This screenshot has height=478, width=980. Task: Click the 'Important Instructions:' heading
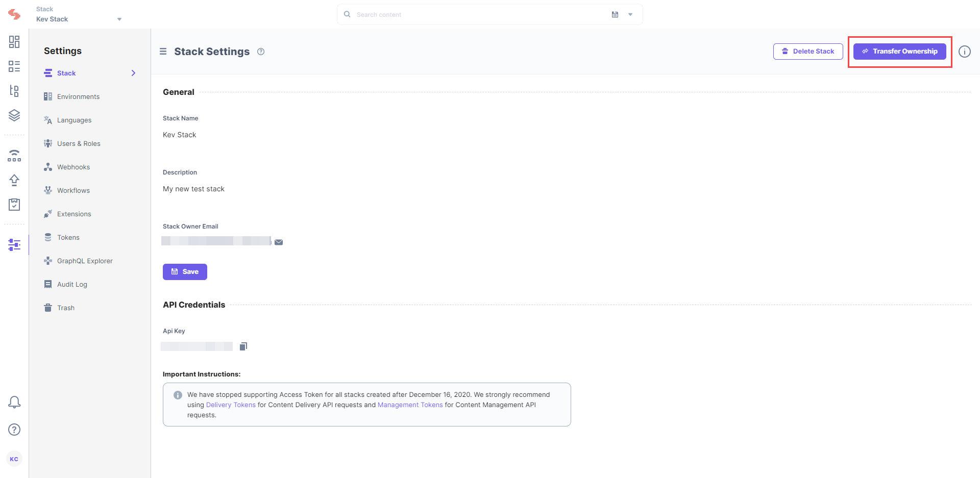tap(202, 374)
